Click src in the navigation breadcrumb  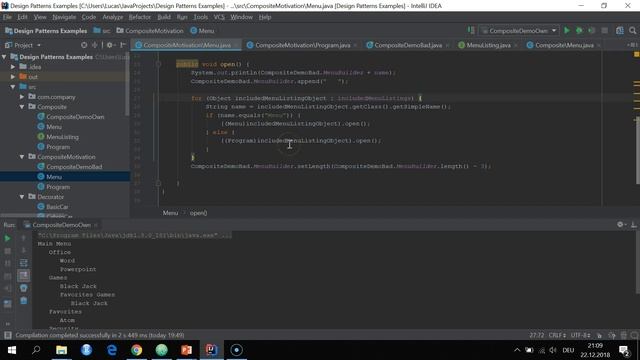point(102,31)
